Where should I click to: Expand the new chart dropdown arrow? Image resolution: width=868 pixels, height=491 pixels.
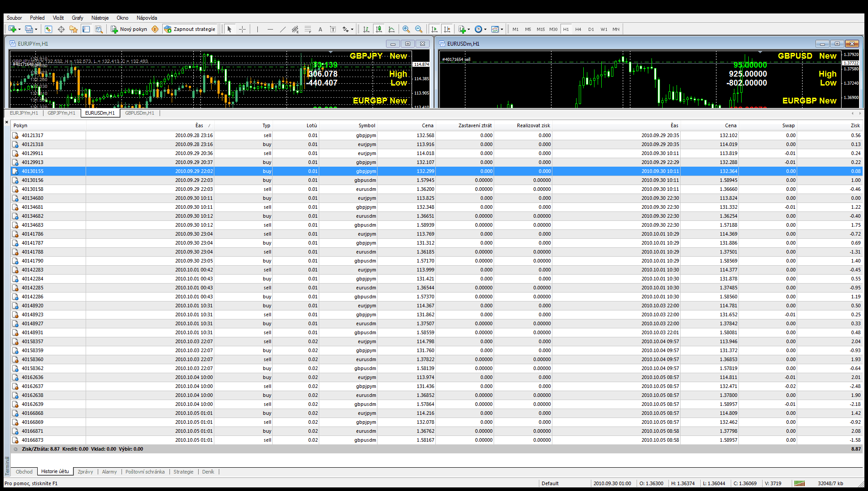(19, 30)
